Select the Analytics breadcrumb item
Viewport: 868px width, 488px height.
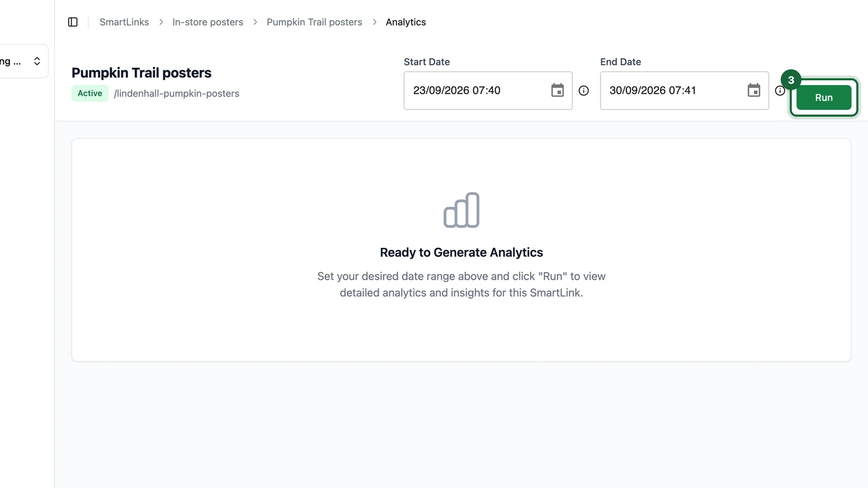406,22
